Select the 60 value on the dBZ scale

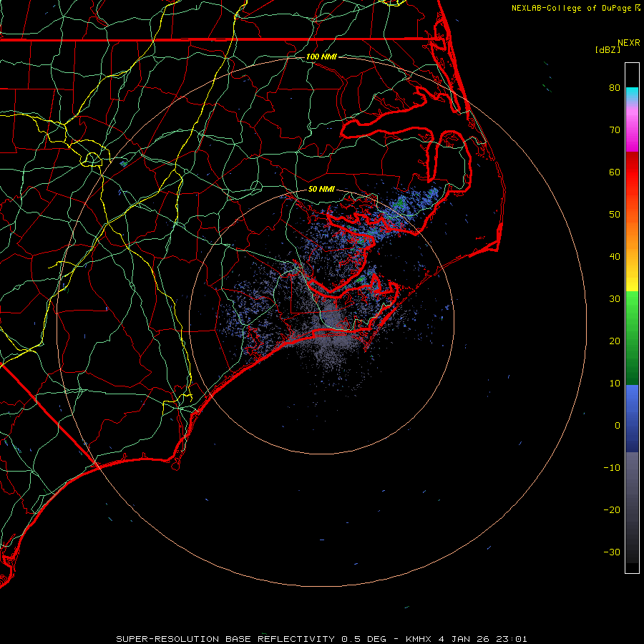[615, 172]
